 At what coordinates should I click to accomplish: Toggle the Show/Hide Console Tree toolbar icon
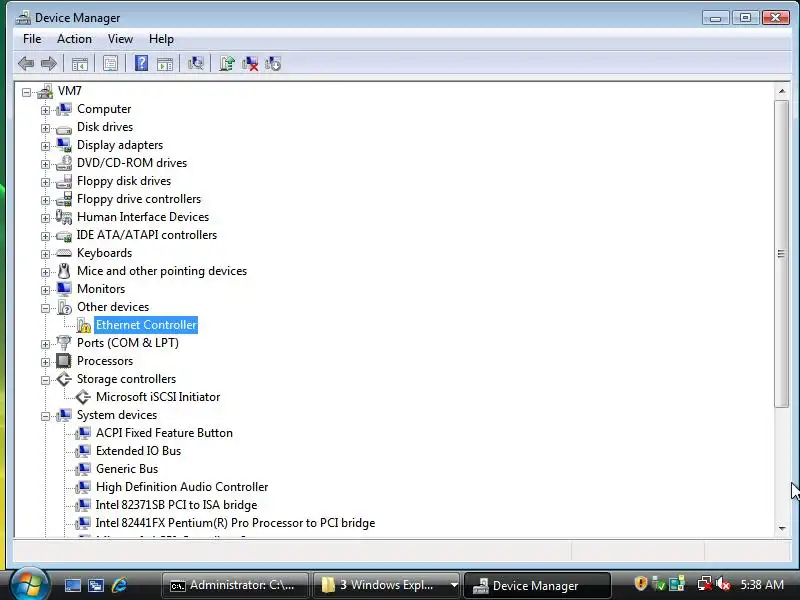(x=80, y=64)
